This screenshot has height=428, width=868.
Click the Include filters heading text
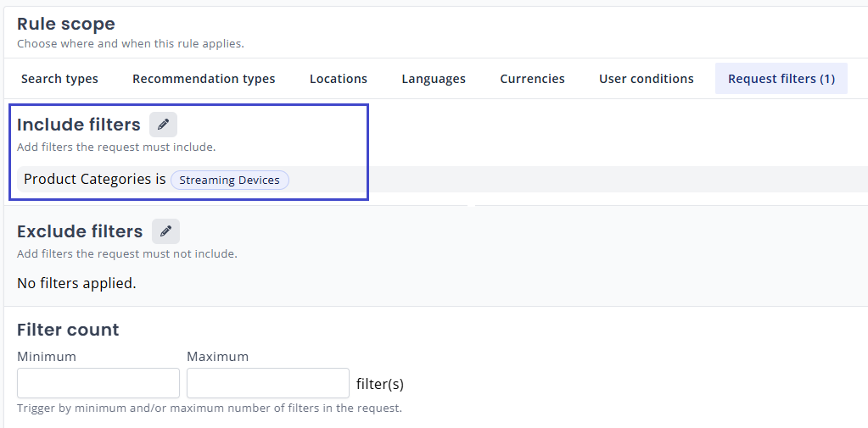point(79,125)
